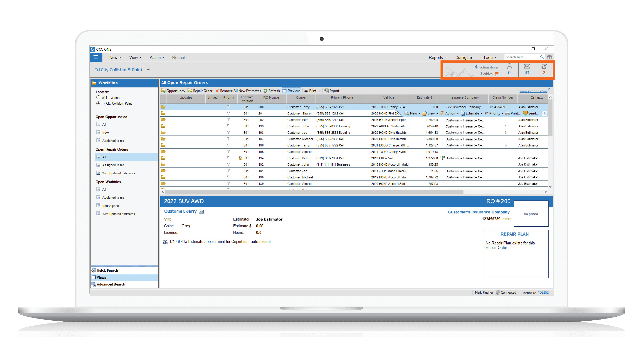Switch to the Advanced Search section
The image size is (644, 361).
coord(111,284)
